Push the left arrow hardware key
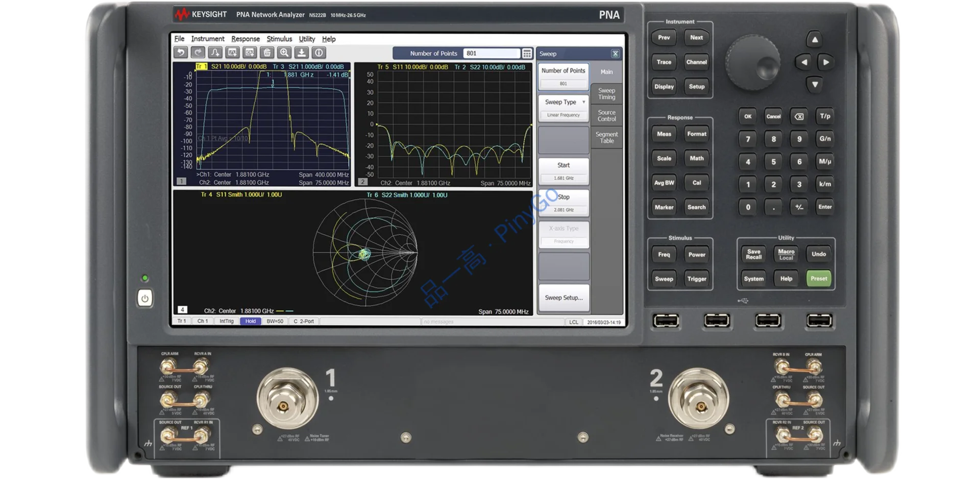980x490 pixels. pos(803,62)
